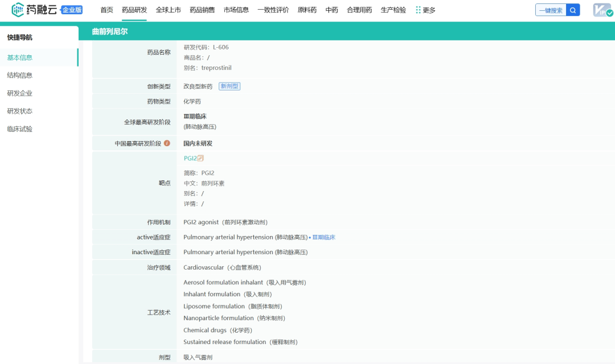The height and width of the screenshot is (364, 615).
Task: Click the 一键搜索 input field
Action: 551,10
